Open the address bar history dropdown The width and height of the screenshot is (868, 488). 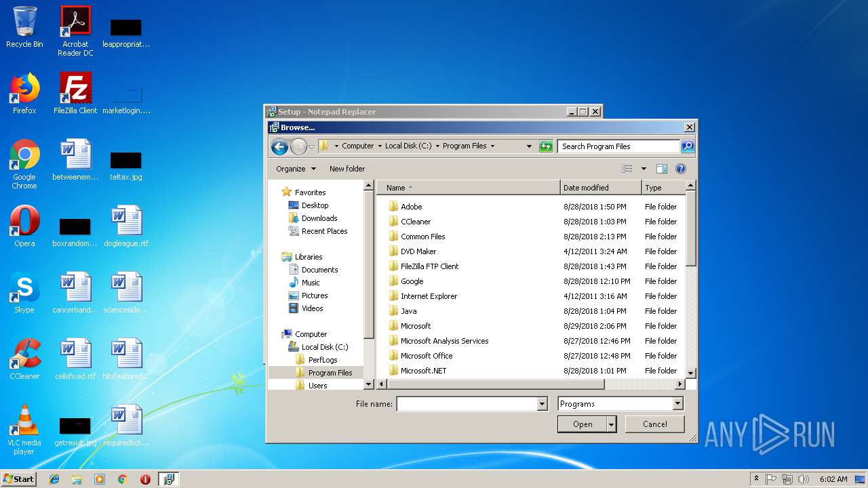pyautogui.click(x=529, y=146)
